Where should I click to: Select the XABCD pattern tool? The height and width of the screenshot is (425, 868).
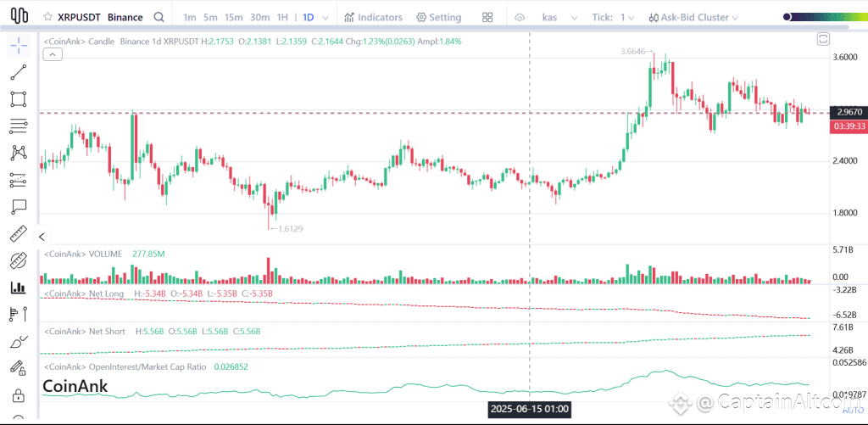[x=19, y=153]
